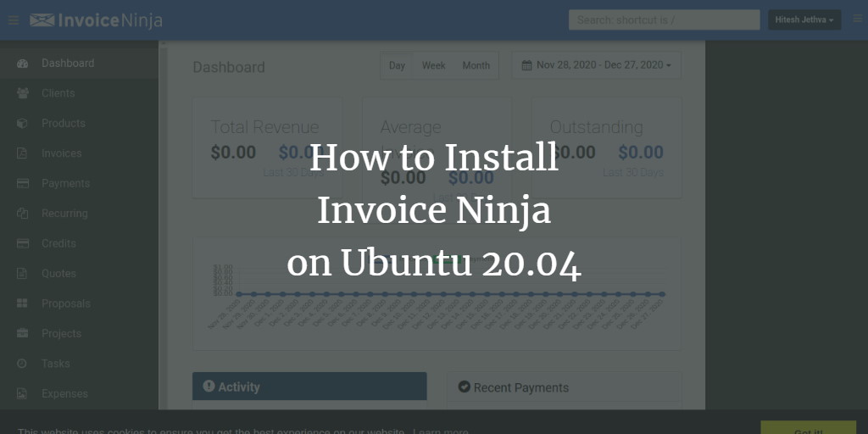Screen dimensions: 868x434
Task: Click the Expenses image file icon
Action: tap(22, 393)
